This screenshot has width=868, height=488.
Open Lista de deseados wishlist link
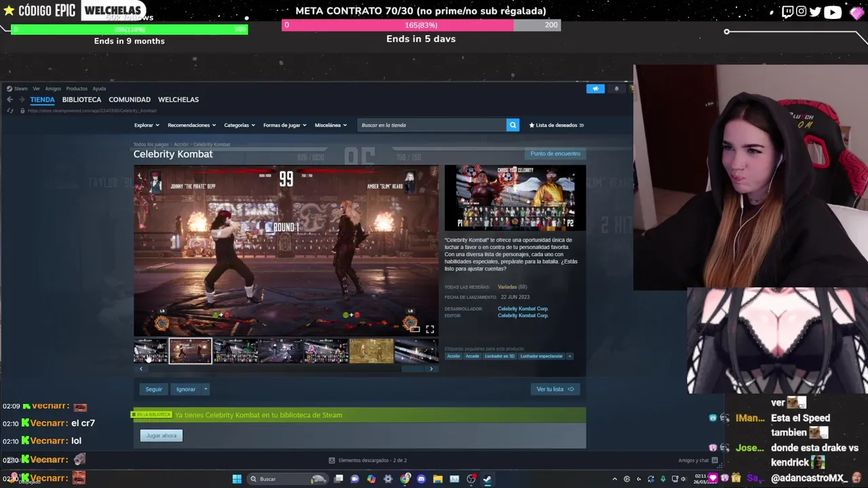pyautogui.click(x=556, y=125)
